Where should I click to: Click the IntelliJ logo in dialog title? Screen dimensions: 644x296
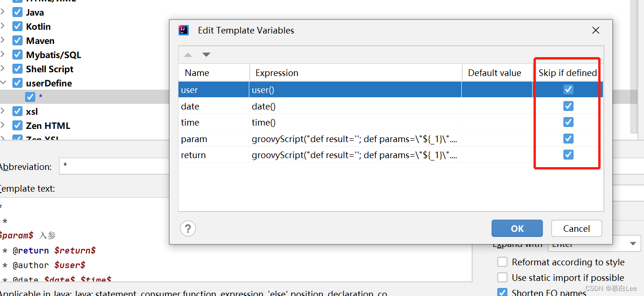[x=184, y=30]
